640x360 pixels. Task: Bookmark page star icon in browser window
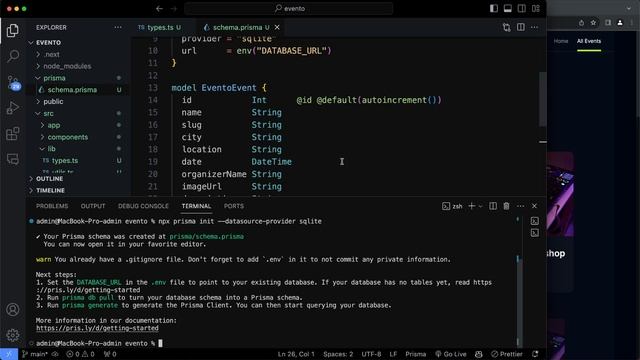point(593,23)
